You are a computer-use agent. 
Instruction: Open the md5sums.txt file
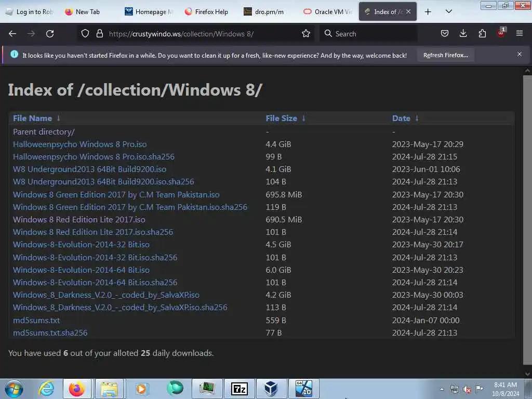pos(36,320)
